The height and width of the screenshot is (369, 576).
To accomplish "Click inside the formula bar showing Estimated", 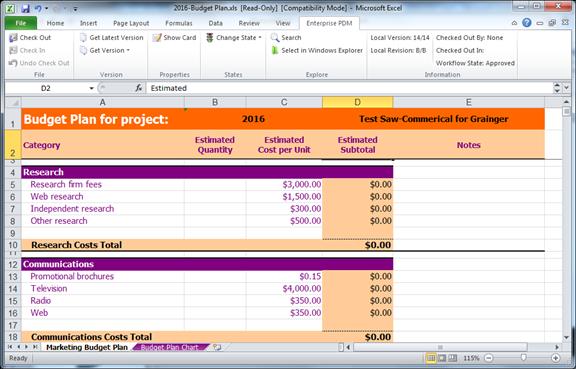I will 349,88.
